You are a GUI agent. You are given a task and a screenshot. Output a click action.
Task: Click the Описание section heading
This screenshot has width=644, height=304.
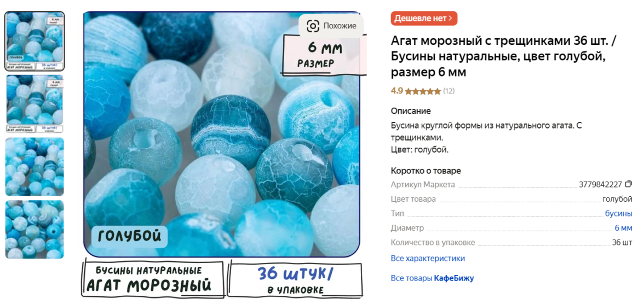411,111
